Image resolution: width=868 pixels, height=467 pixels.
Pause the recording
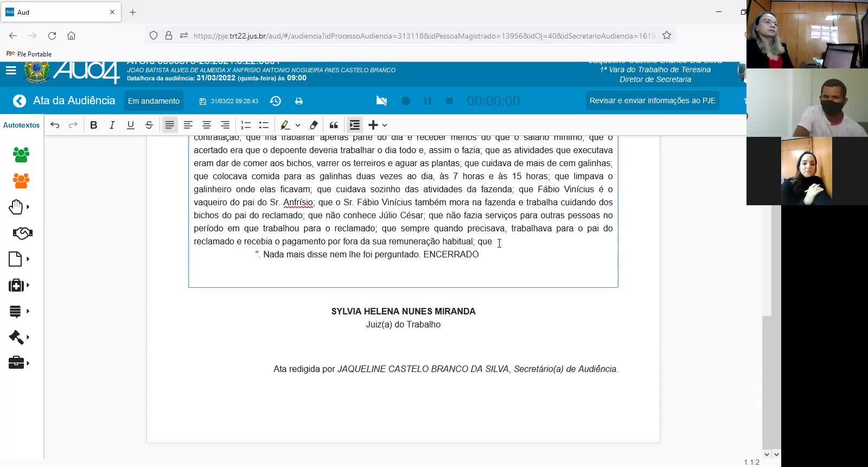click(427, 101)
